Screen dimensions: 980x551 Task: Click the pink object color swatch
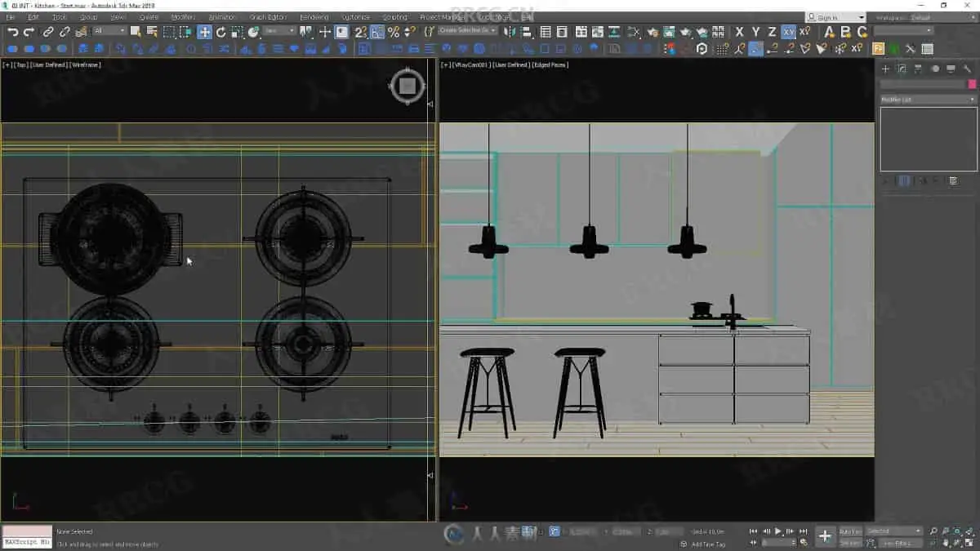972,84
